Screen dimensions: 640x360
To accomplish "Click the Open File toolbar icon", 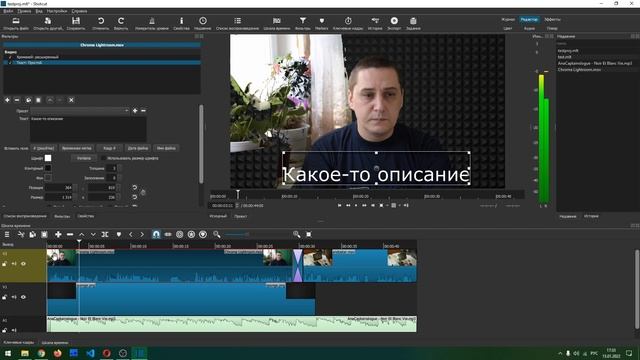I will tap(16, 21).
